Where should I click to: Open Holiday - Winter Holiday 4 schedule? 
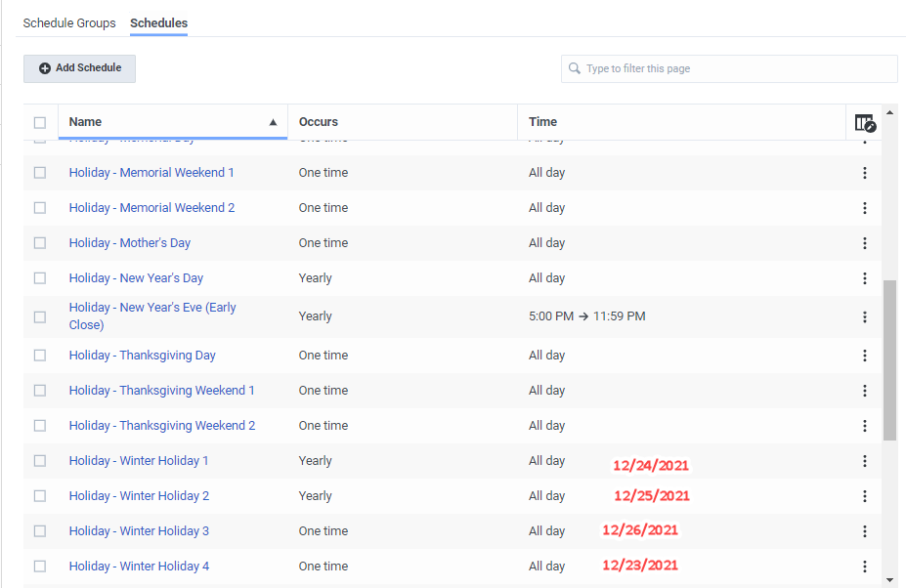[139, 567]
